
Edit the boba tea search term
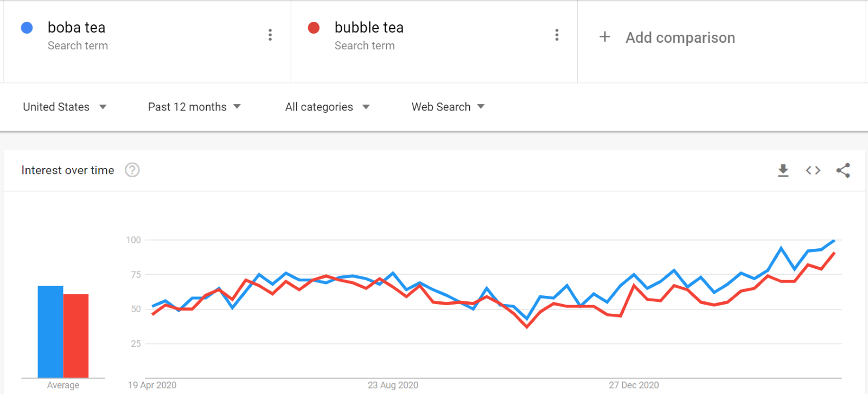click(76, 28)
